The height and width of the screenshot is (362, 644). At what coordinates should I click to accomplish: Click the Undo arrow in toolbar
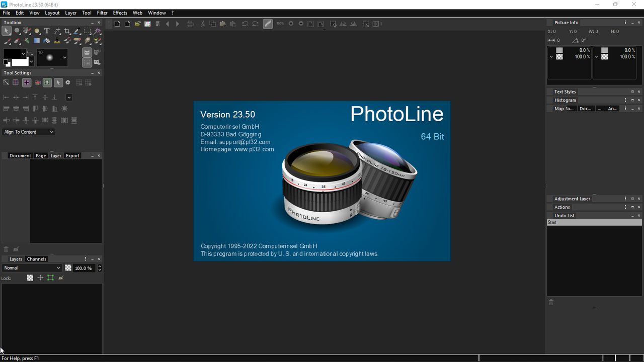click(245, 24)
